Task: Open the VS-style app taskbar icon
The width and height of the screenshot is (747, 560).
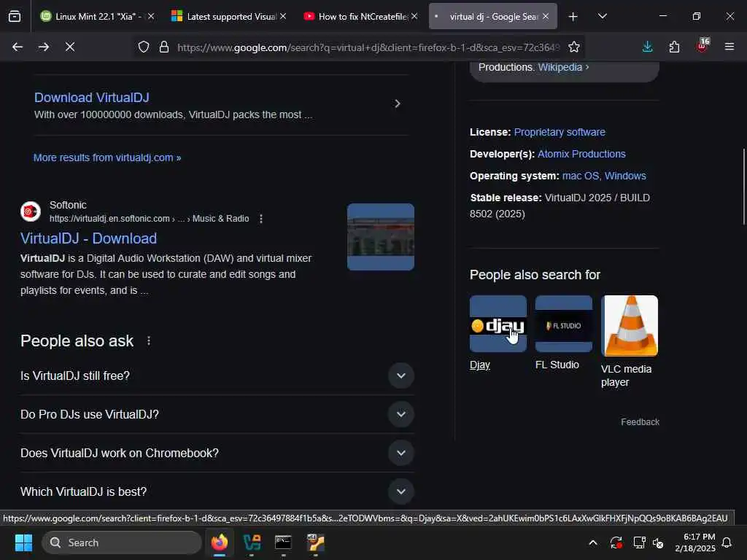Action: [252, 542]
